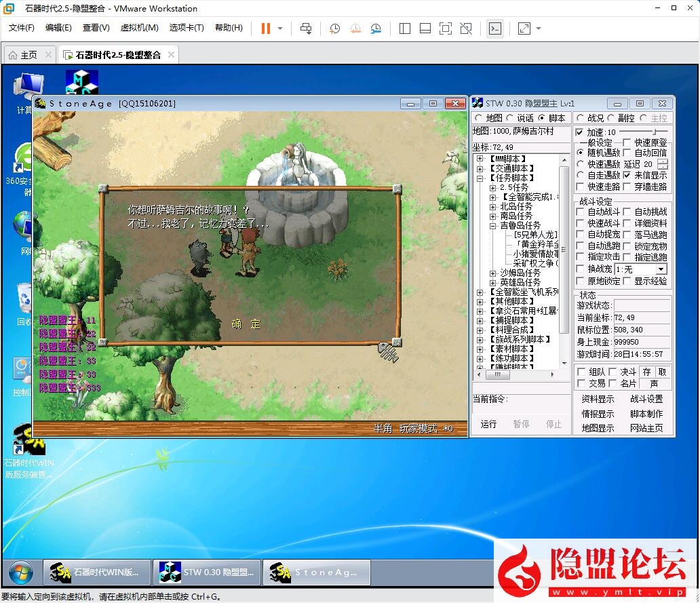Take a snapshot of the virtual machine

tap(332, 28)
